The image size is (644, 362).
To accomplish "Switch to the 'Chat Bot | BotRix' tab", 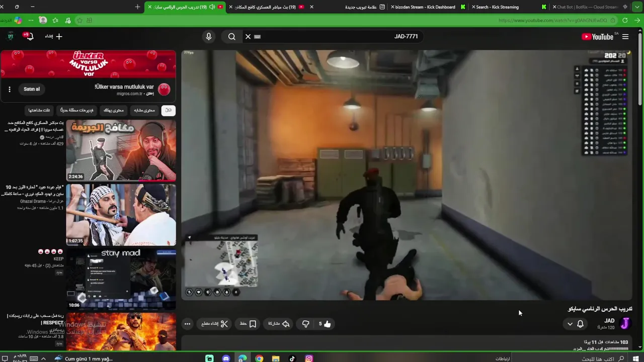I will coord(588,7).
